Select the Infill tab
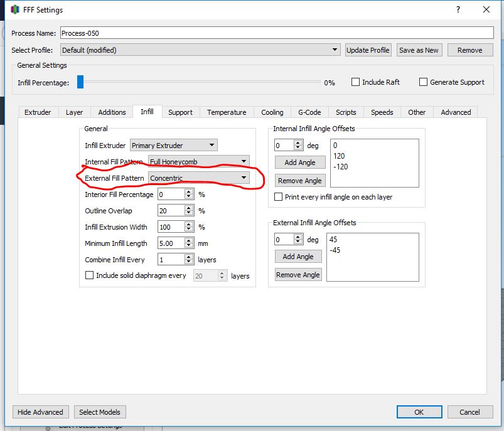This screenshot has height=431, width=504. point(147,112)
